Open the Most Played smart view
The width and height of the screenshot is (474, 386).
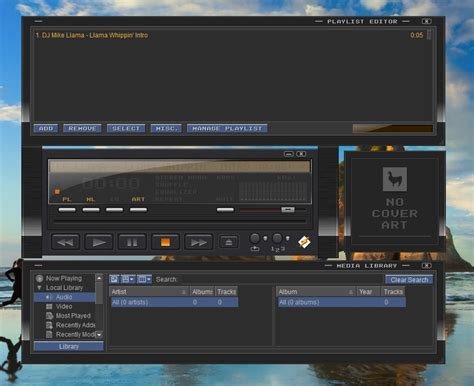coord(73,316)
